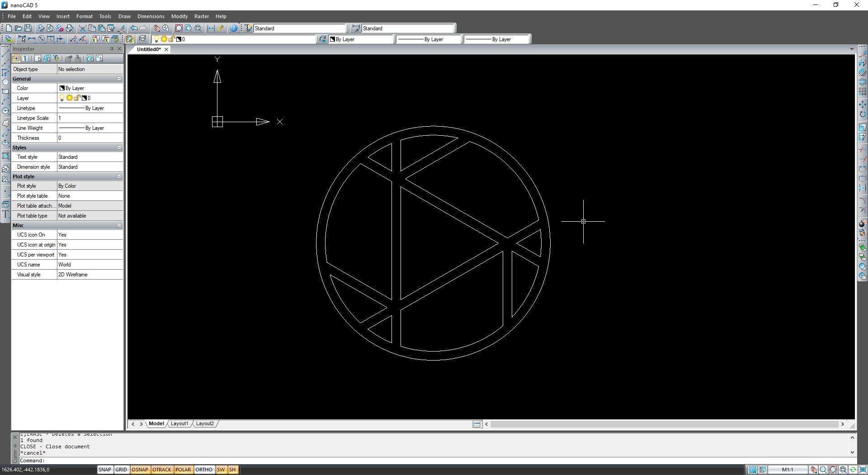Open the Raster menu
The width and height of the screenshot is (868, 475).
(202, 16)
